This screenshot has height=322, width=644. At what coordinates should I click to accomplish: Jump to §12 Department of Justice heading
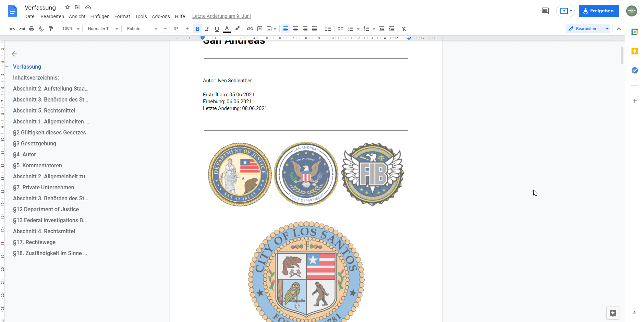pos(46,209)
